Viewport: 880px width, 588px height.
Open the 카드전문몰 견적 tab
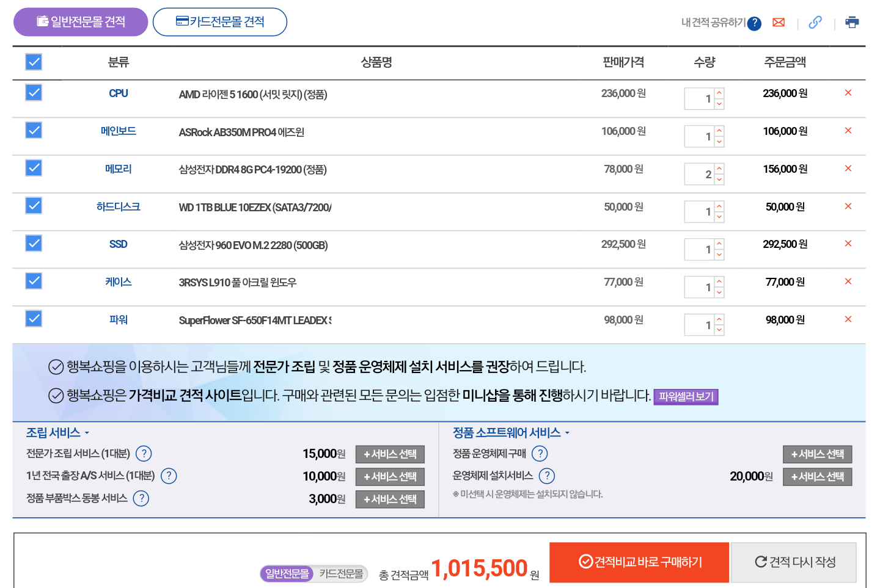[x=220, y=22]
